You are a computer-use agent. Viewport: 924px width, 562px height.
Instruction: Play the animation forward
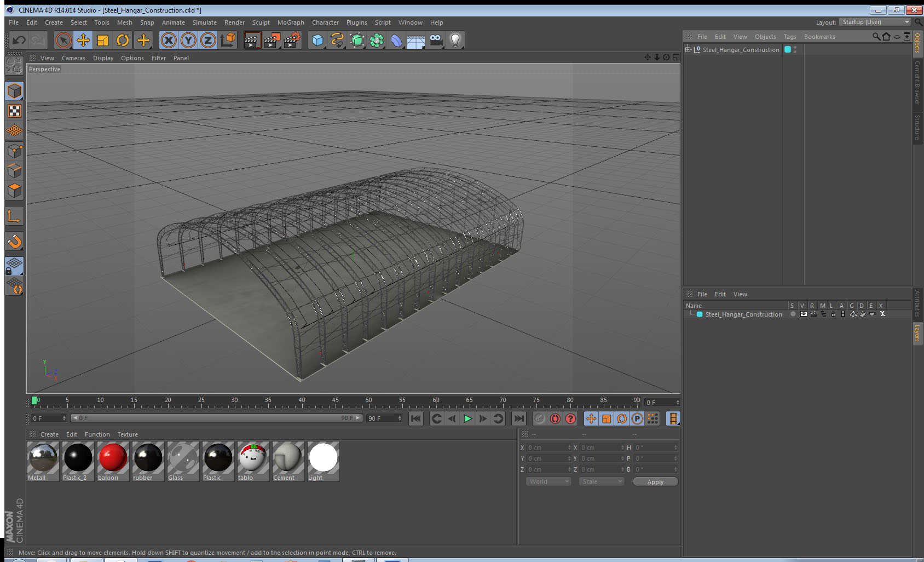(467, 418)
